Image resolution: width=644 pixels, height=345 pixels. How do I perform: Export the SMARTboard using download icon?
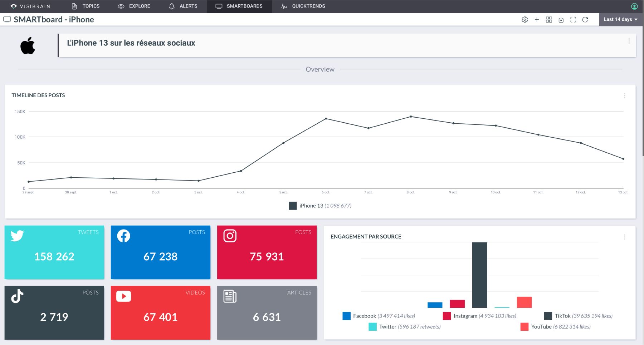click(x=561, y=20)
